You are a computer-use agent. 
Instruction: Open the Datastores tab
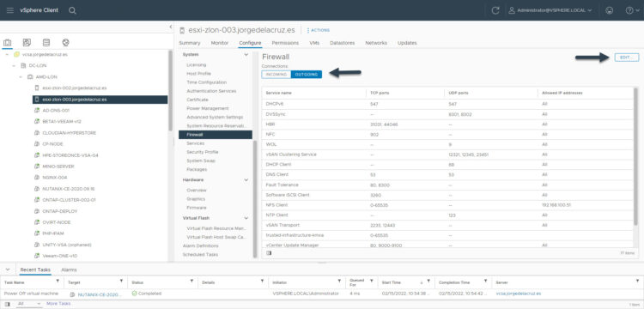pyautogui.click(x=342, y=43)
